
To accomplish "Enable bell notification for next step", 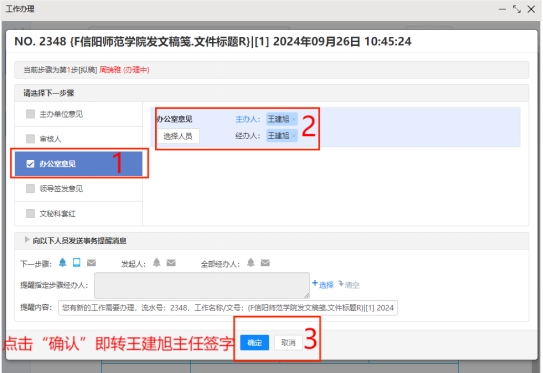I will pos(62,263).
